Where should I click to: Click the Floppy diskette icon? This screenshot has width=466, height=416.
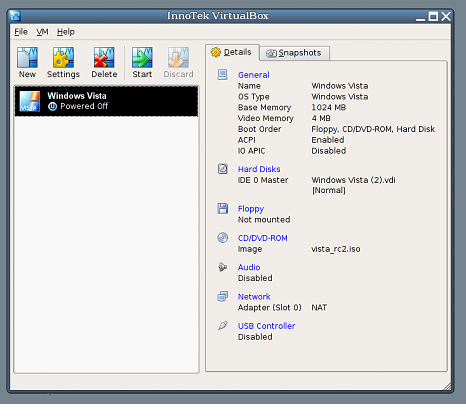(x=222, y=208)
